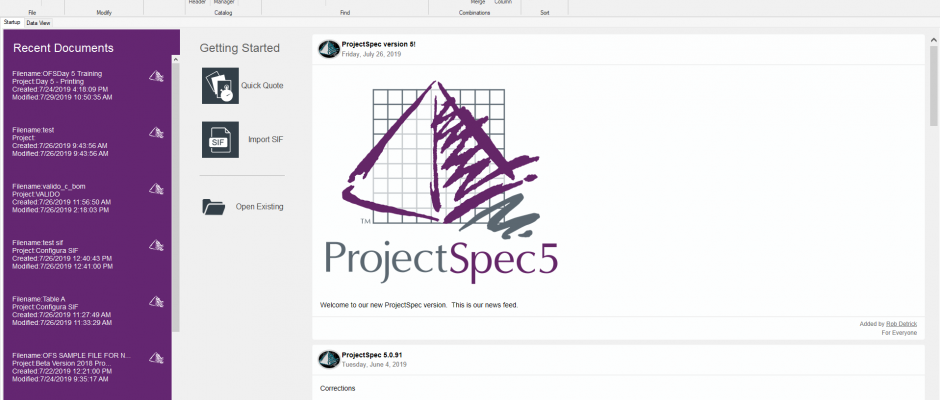Click the Tuesday, June 4, 2019 date
The image size is (940, 400).
(x=374, y=364)
